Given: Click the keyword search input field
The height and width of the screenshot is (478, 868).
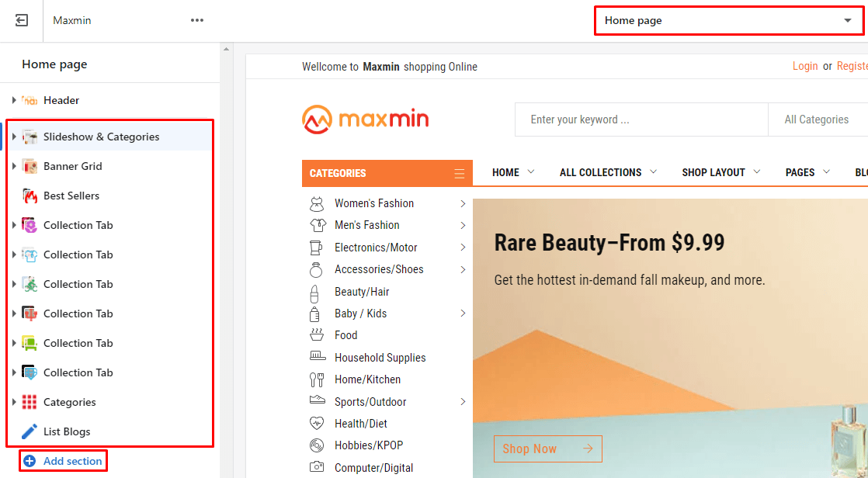Looking at the screenshot, I should click(641, 119).
